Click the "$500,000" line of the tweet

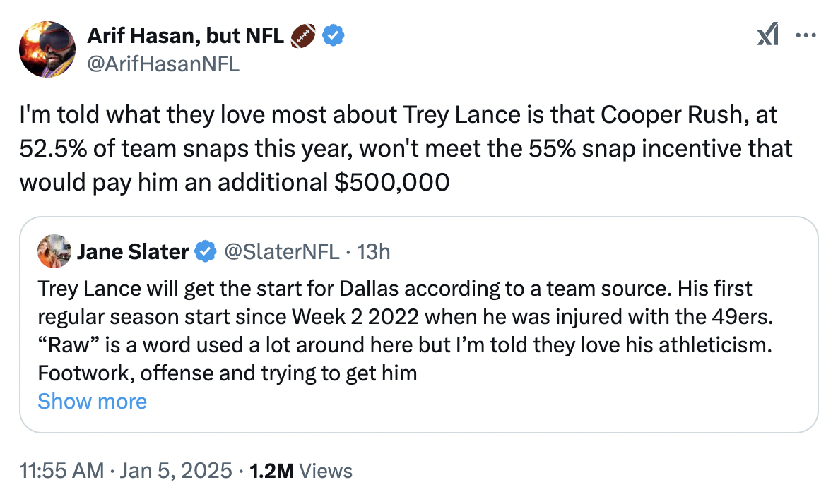(234, 183)
